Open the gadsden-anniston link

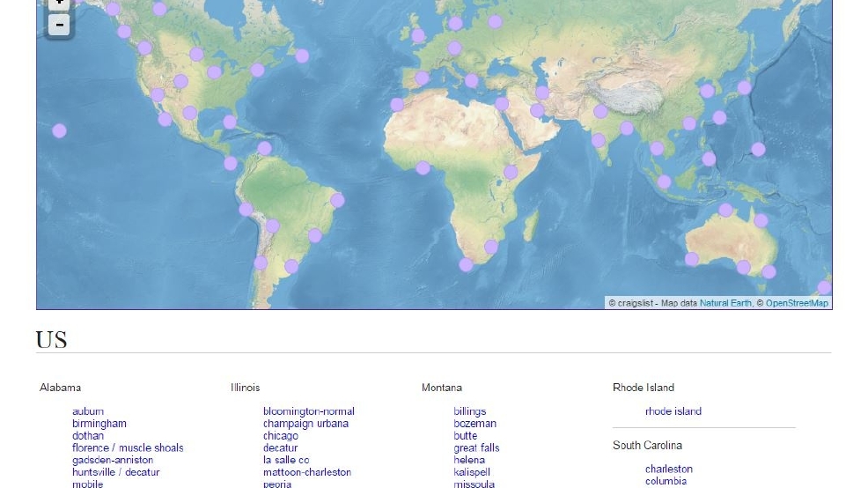pyautogui.click(x=113, y=460)
